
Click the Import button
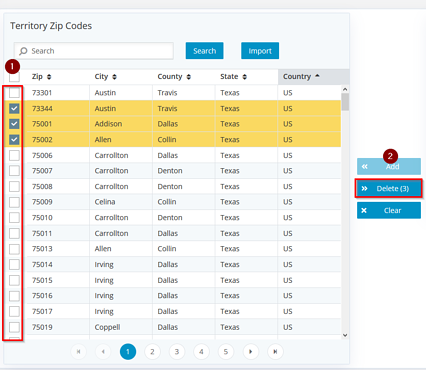tap(260, 51)
